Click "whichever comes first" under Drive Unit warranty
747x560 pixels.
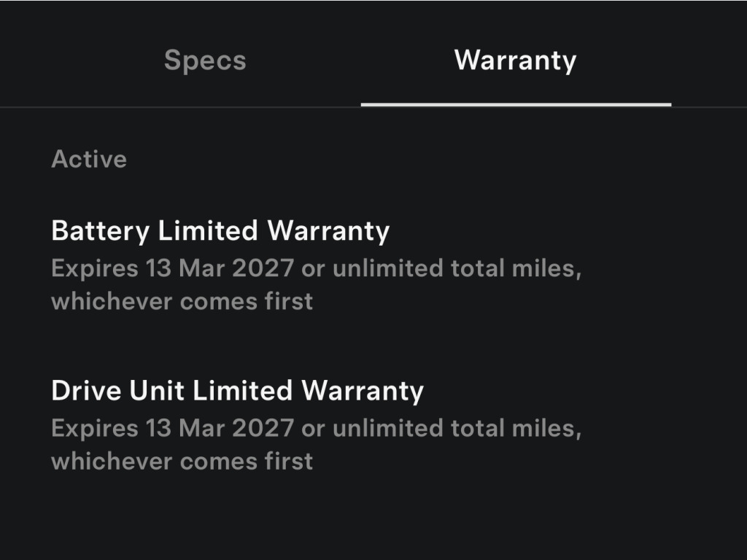coord(182,461)
